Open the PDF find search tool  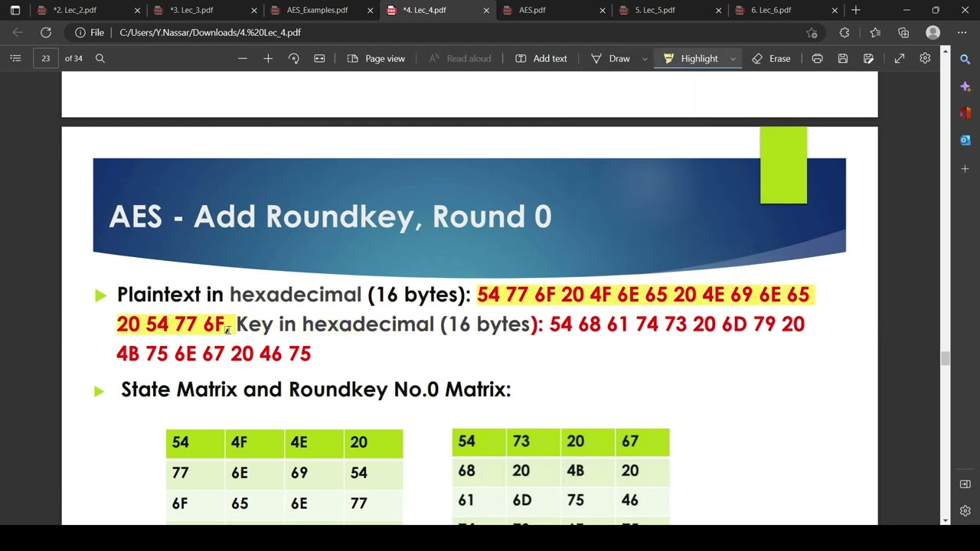coord(100,58)
